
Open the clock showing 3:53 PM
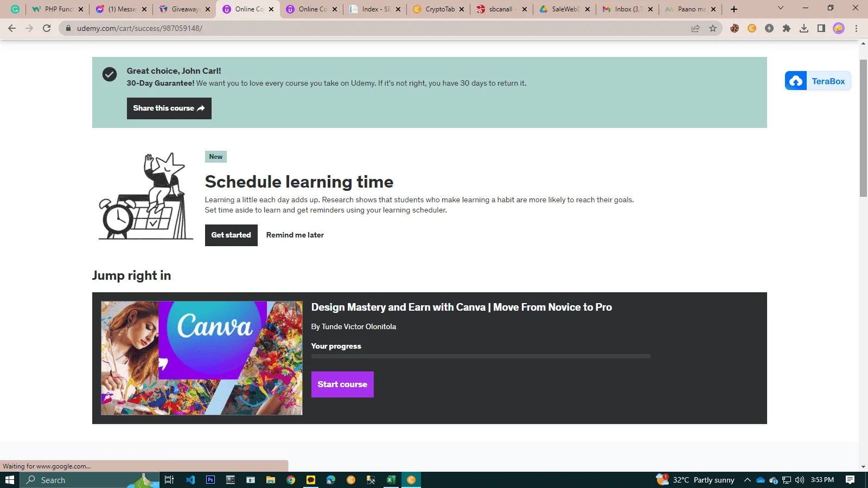[x=822, y=480]
